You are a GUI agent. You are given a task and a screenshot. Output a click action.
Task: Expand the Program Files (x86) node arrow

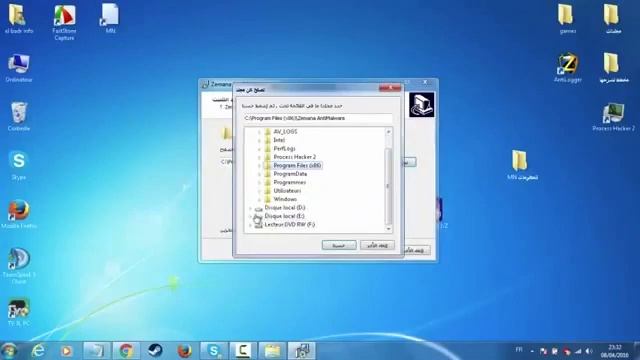(x=259, y=166)
